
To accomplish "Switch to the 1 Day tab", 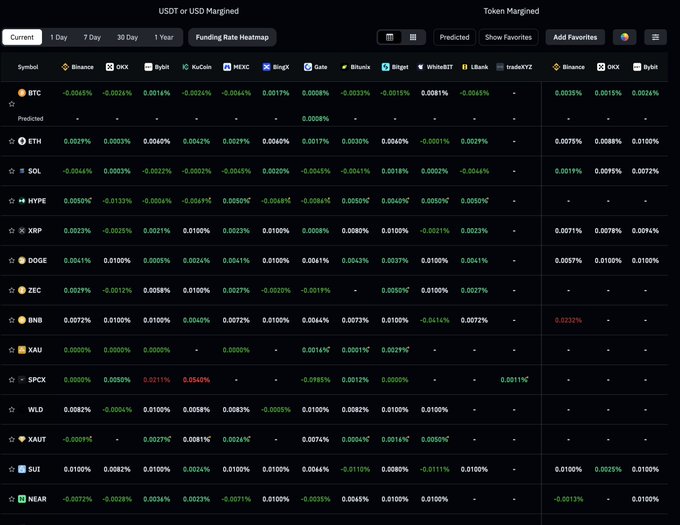I will 59,37.
